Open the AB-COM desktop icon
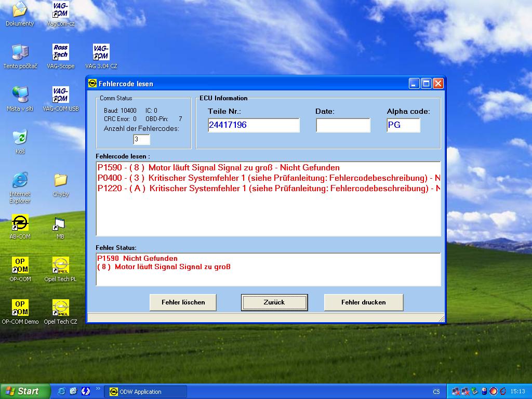The width and height of the screenshot is (532, 399). coord(20,223)
